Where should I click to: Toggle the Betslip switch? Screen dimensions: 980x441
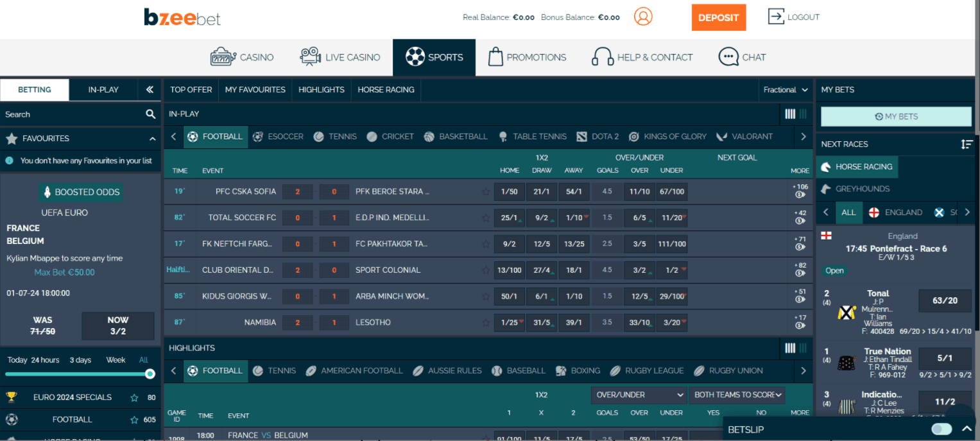[x=941, y=429]
